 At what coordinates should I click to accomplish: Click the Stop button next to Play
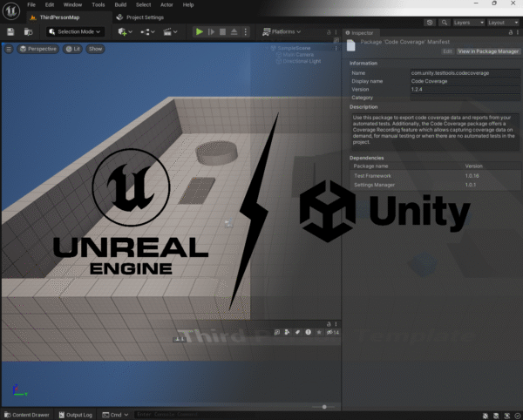223,32
